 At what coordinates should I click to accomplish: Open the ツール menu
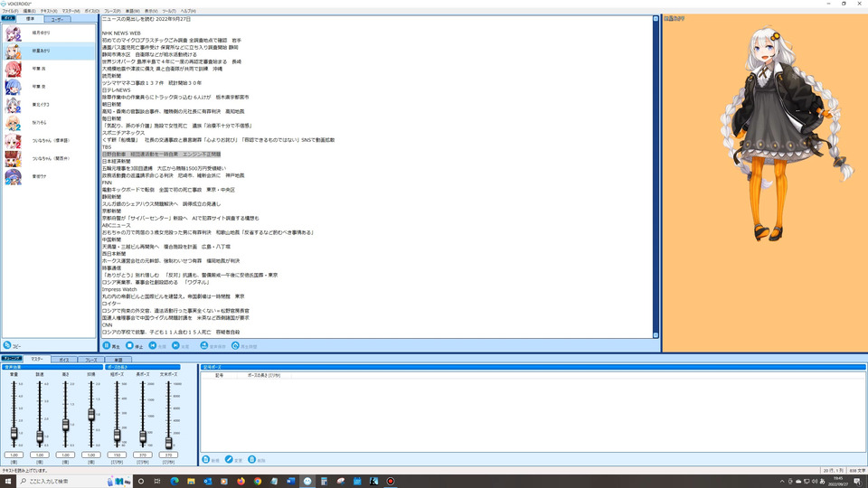169,11
